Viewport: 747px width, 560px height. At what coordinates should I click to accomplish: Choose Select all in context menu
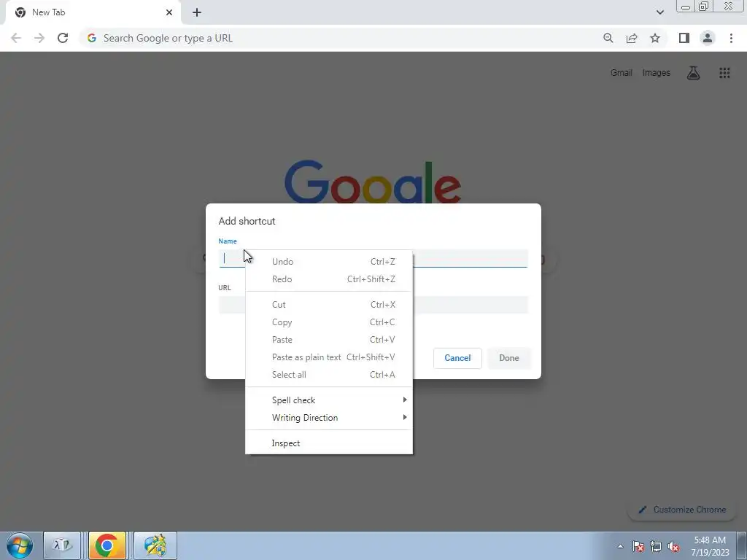pyautogui.click(x=329, y=375)
